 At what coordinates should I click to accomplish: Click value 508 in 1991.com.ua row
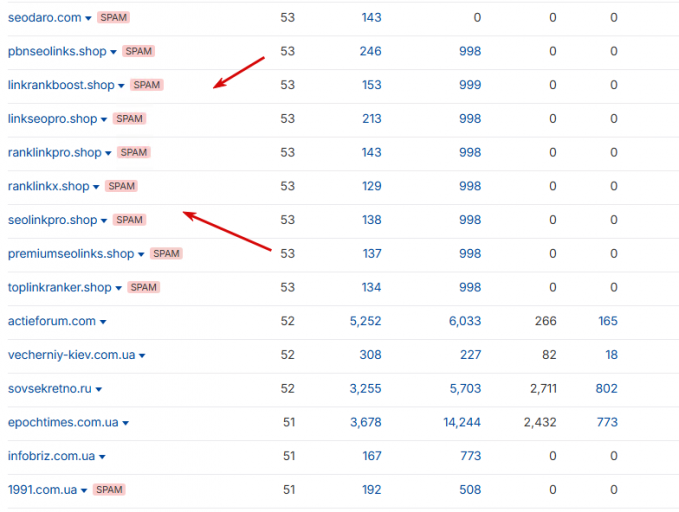point(470,490)
